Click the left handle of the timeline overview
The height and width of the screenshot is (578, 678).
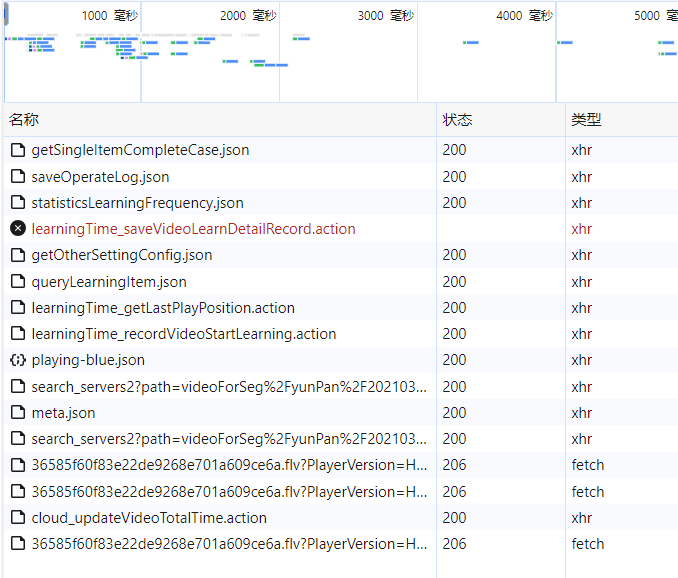(x=6, y=18)
